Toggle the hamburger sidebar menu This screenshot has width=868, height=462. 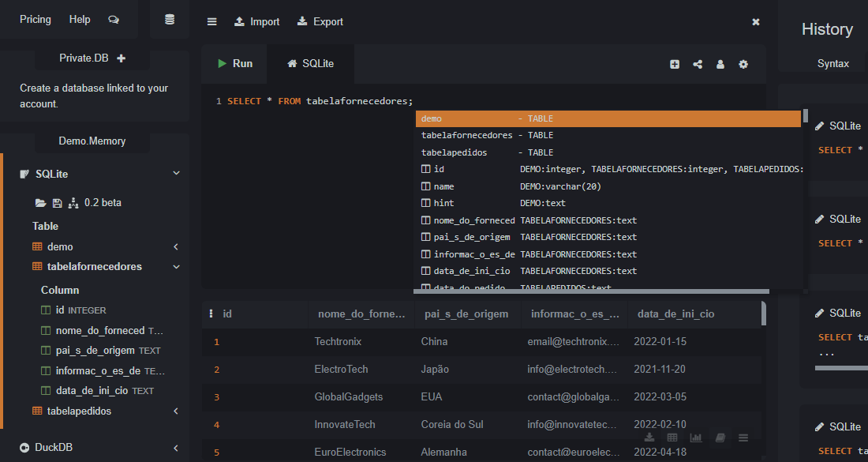pyautogui.click(x=211, y=22)
